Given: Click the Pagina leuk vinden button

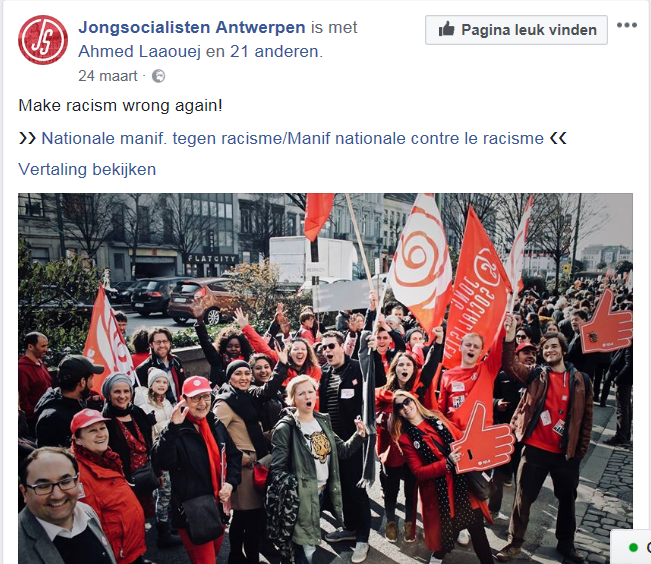Looking at the screenshot, I should pos(516,30).
